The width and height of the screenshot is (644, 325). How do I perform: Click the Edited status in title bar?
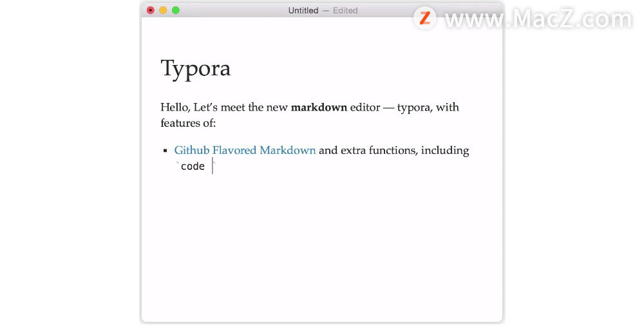[x=345, y=10]
